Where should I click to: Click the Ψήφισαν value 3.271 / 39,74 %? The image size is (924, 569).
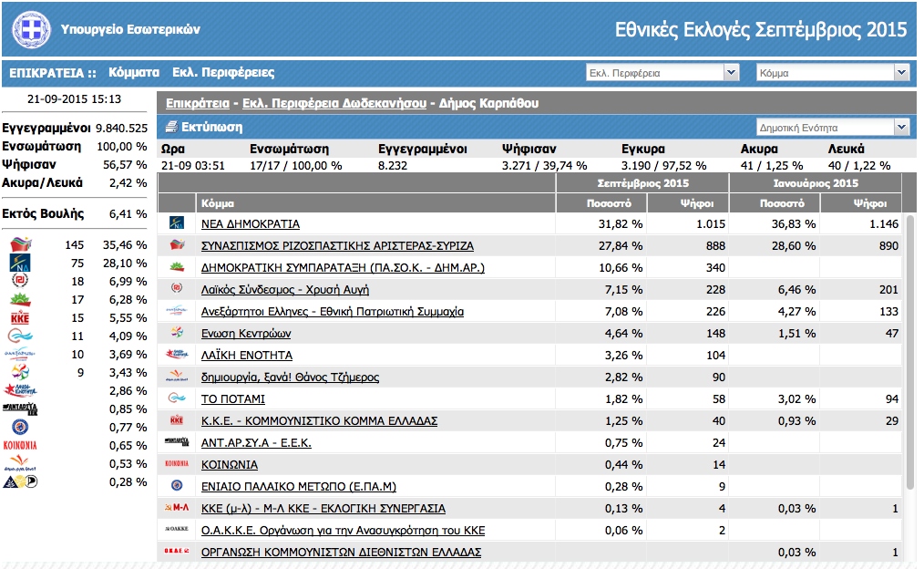(545, 166)
